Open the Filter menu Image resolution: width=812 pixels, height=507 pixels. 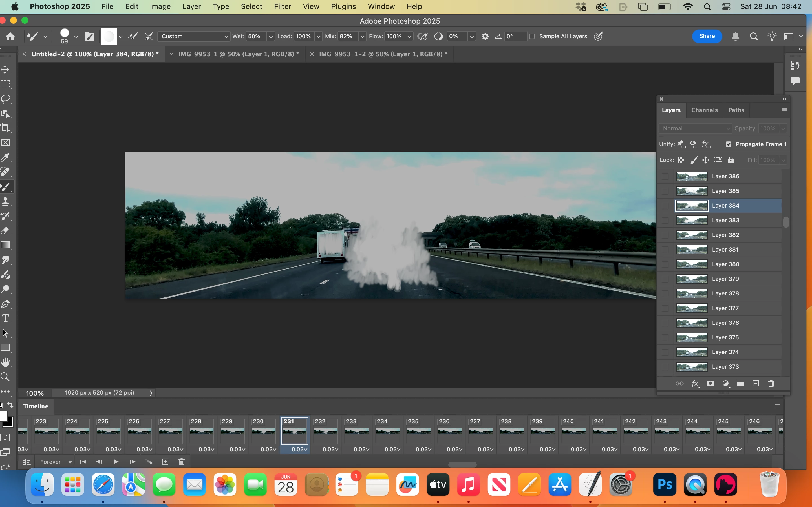[x=282, y=6]
